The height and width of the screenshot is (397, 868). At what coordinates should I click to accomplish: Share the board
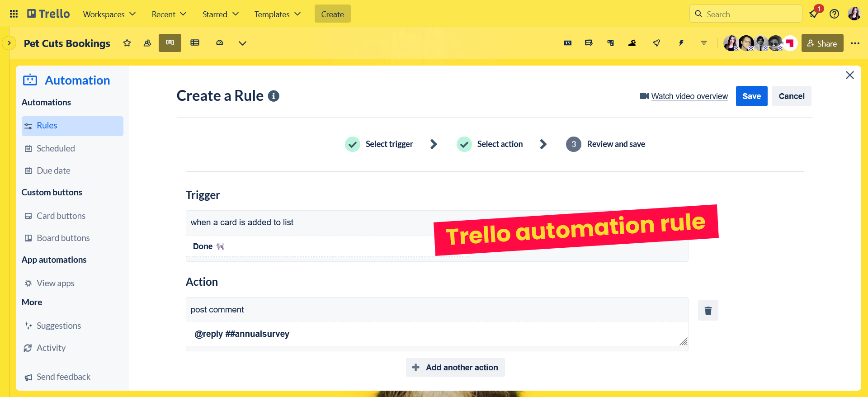coord(822,43)
